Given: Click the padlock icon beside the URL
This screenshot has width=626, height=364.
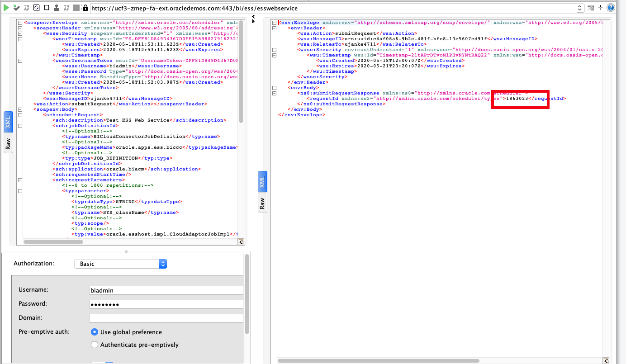Looking at the screenshot, I should click(x=85, y=8).
